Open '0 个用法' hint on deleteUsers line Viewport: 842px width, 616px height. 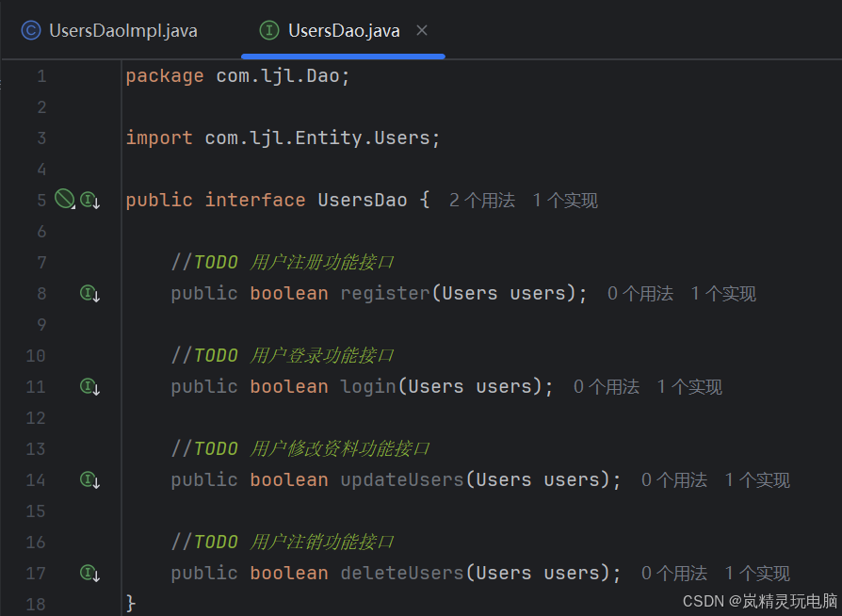[x=674, y=573]
